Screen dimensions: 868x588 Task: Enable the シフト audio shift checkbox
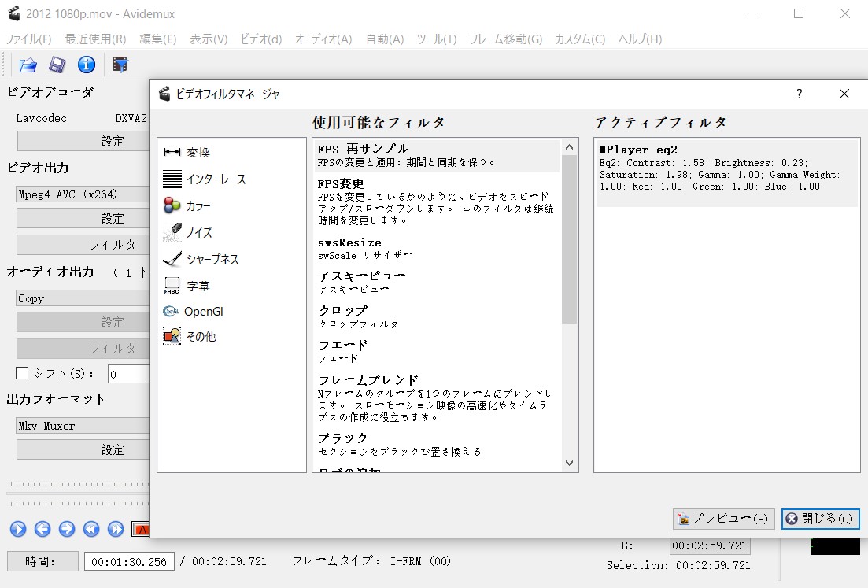coord(22,373)
